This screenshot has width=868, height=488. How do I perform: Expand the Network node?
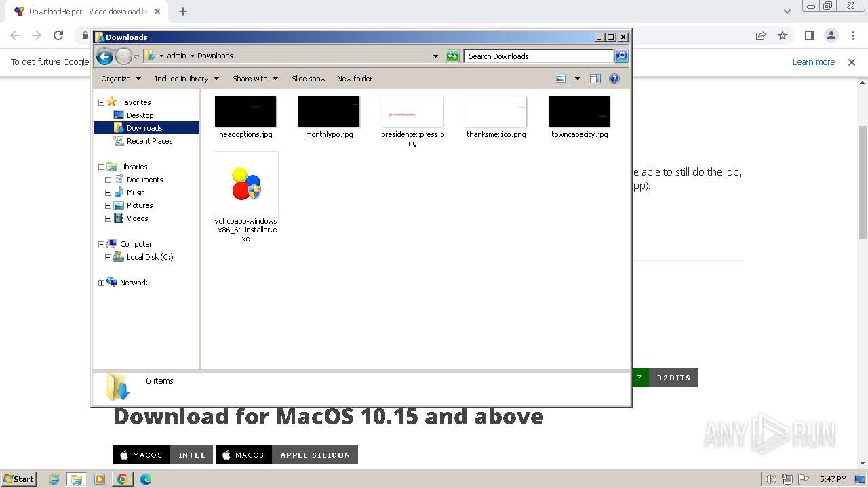tap(102, 283)
